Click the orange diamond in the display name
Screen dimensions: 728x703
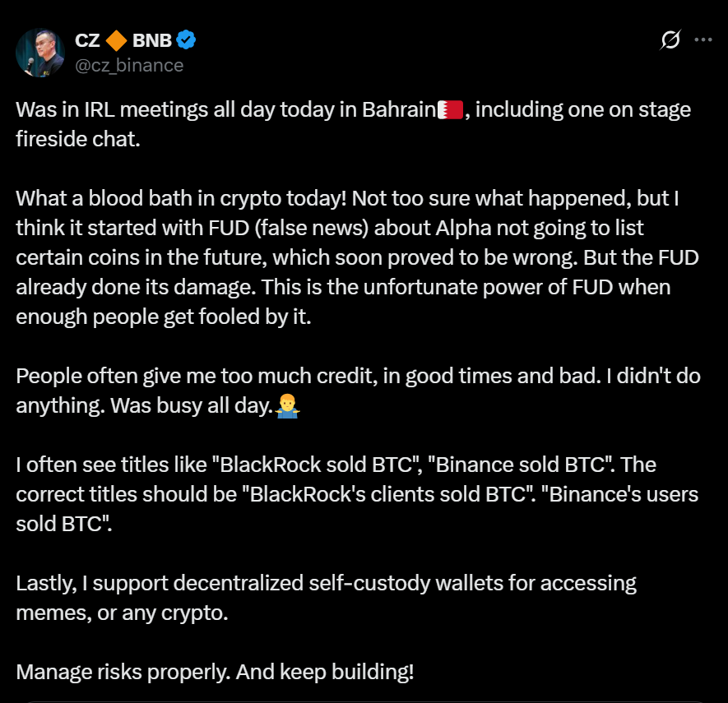[117, 39]
